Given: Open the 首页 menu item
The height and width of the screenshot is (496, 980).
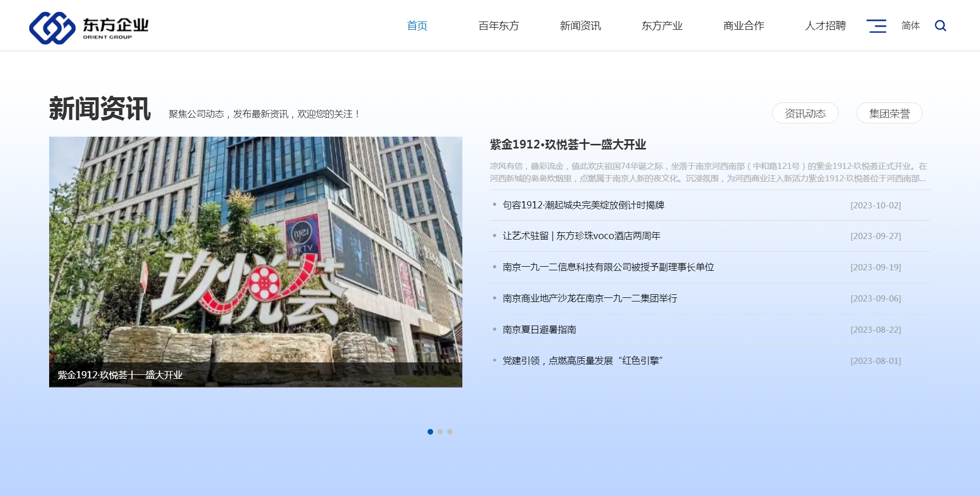Looking at the screenshot, I should point(417,26).
